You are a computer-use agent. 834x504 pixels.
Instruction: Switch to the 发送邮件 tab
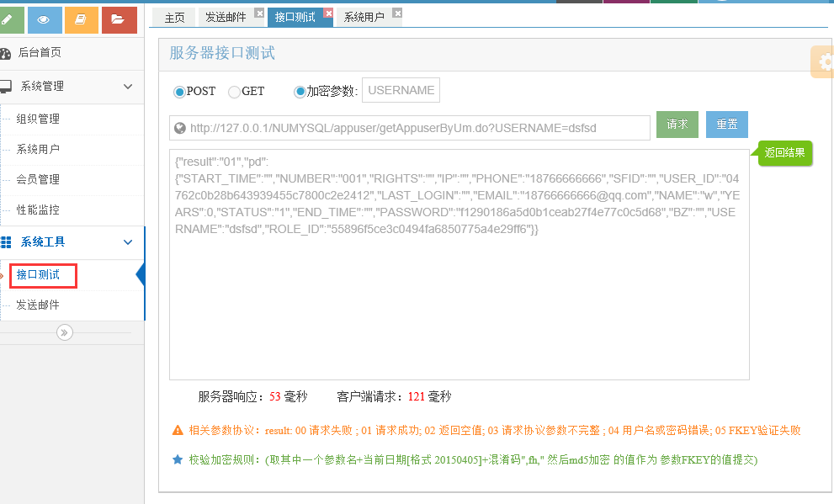pos(226,18)
